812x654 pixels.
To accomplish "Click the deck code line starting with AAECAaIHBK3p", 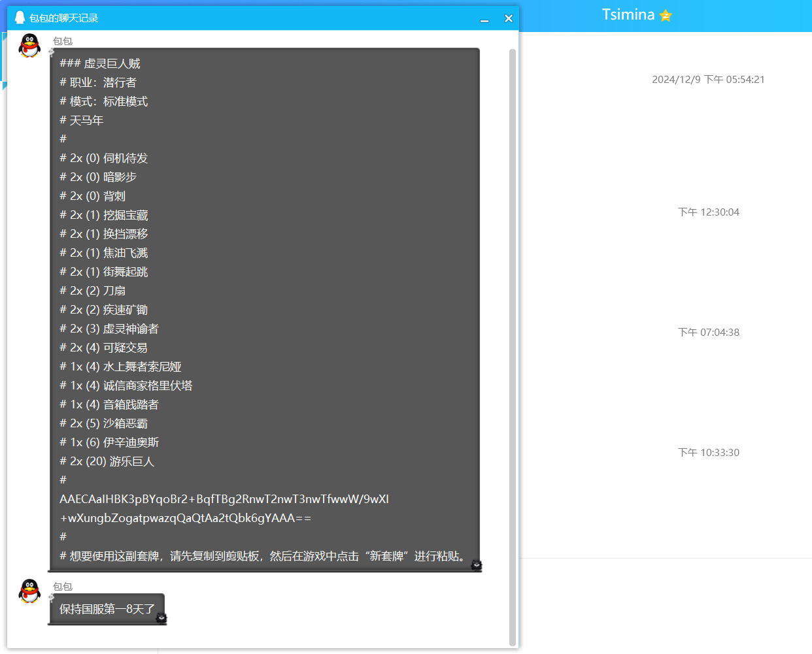I will 224,499.
